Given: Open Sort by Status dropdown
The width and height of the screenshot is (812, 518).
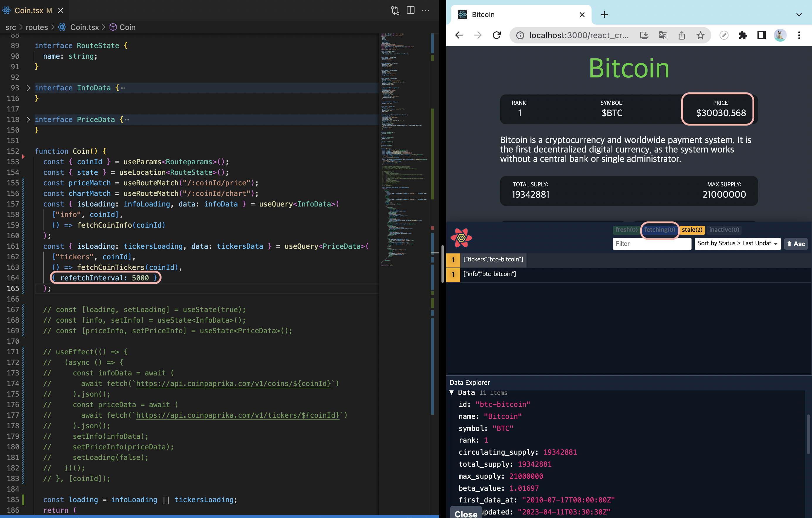Looking at the screenshot, I should (737, 244).
